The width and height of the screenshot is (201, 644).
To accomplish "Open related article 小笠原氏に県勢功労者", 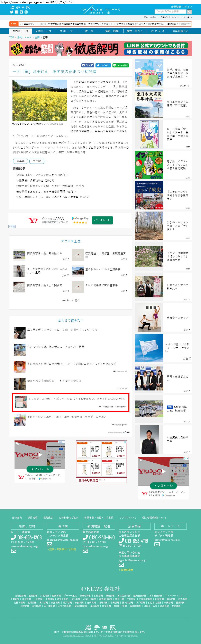I will [35, 181].
